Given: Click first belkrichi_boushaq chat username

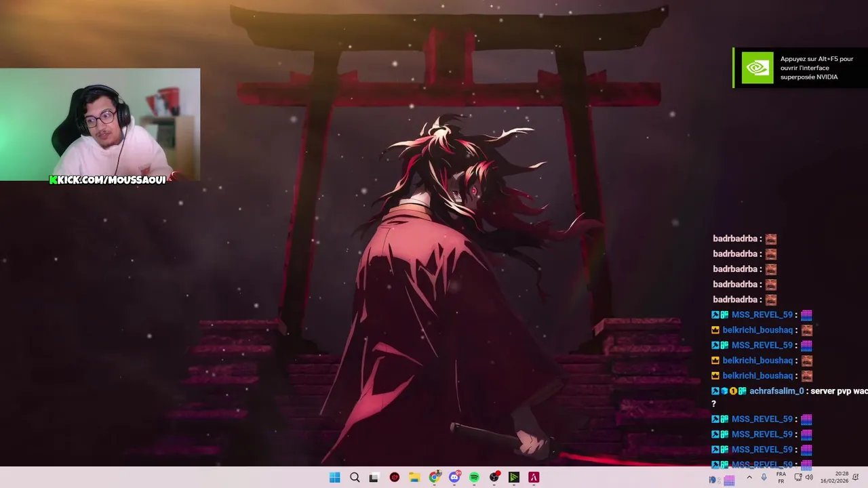Looking at the screenshot, I should click(757, 330).
